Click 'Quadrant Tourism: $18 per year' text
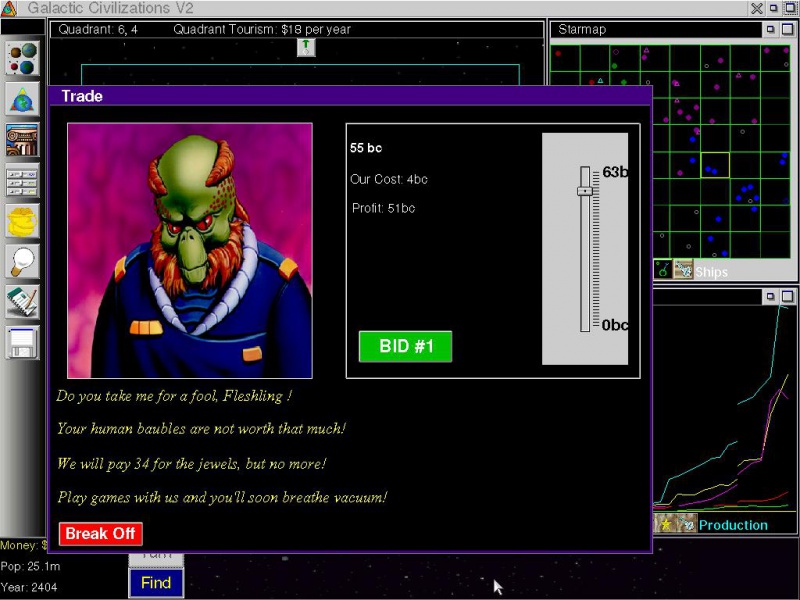This screenshot has width=800, height=600. 262,30
